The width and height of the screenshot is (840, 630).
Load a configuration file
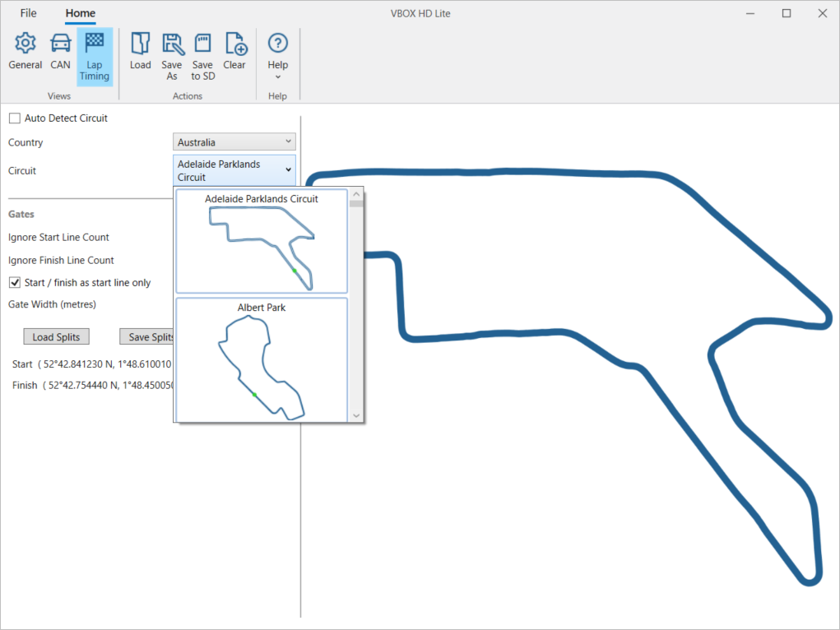[141, 52]
